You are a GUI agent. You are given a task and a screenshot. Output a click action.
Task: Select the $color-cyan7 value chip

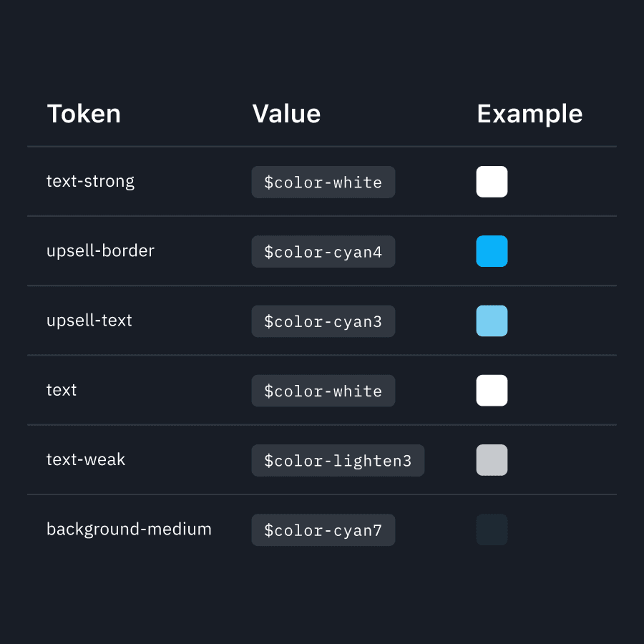[323, 530]
